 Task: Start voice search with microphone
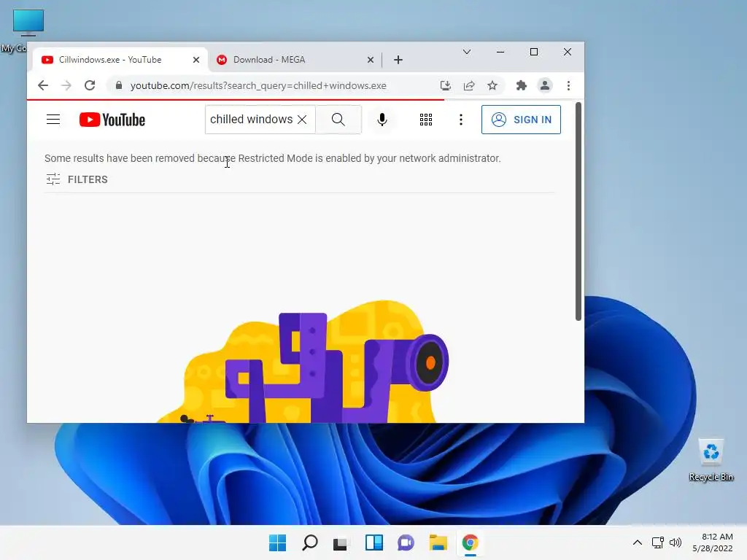[x=382, y=120]
